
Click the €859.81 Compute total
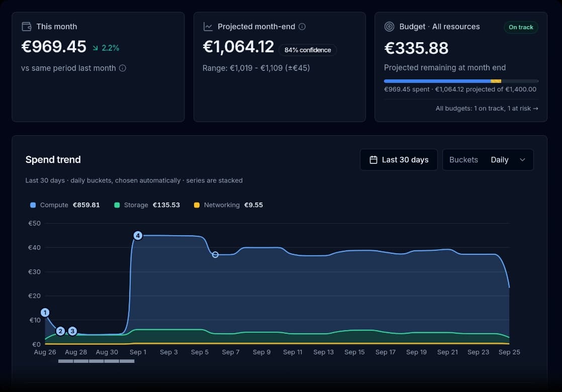(86, 205)
